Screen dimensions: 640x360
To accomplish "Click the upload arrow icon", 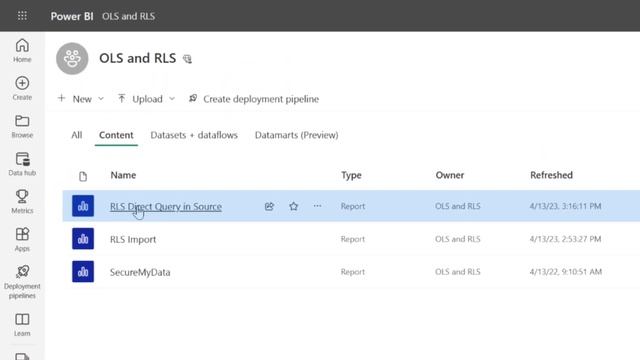I will pos(122,98).
